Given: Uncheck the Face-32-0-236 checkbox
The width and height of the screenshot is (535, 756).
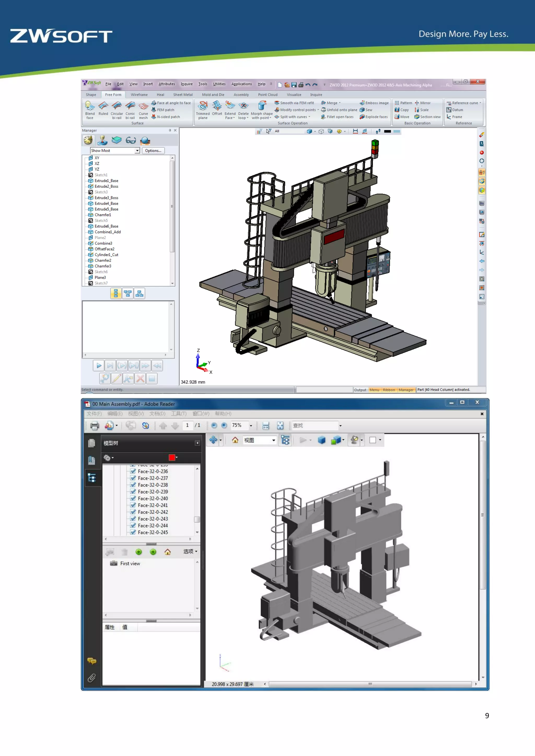Looking at the screenshot, I should pyautogui.click(x=133, y=471).
